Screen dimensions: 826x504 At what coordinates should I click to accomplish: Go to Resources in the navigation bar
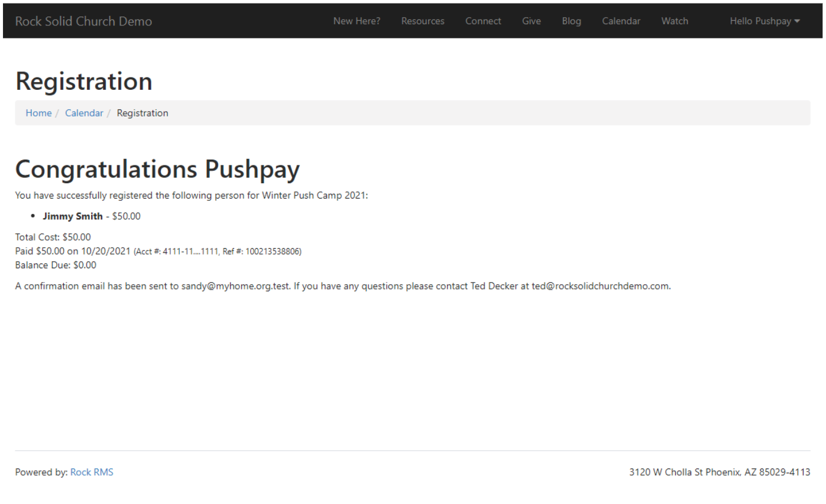tap(422, 21)
